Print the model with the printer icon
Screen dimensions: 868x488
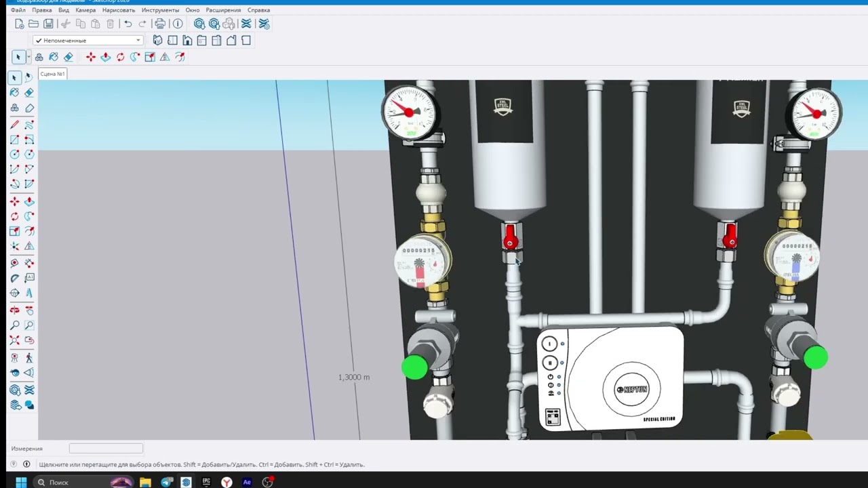tap(160, 24)
